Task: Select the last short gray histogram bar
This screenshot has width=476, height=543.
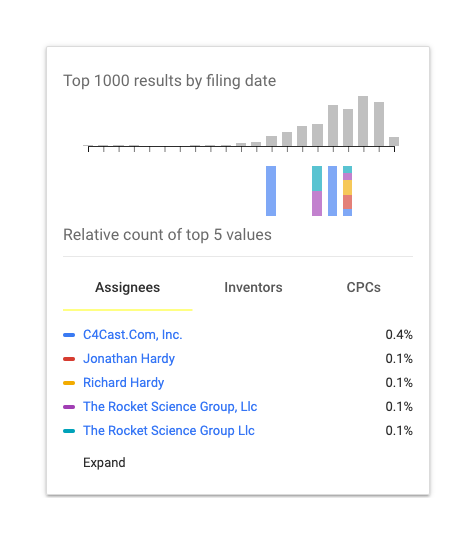Action: click(x=394, y=141)
